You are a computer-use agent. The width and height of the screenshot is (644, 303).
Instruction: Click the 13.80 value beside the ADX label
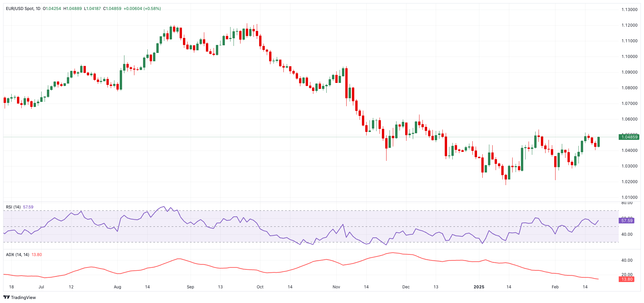tap(37, 255)
